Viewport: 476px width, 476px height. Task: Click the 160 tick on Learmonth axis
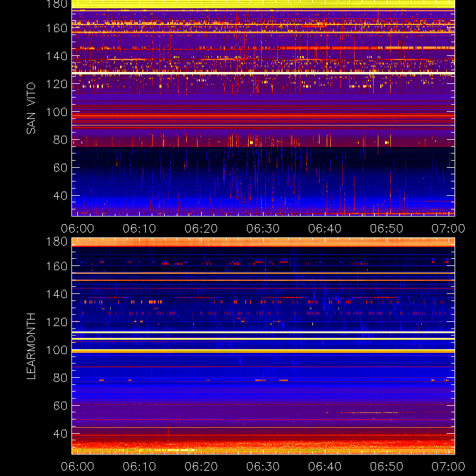coord(57,266)
